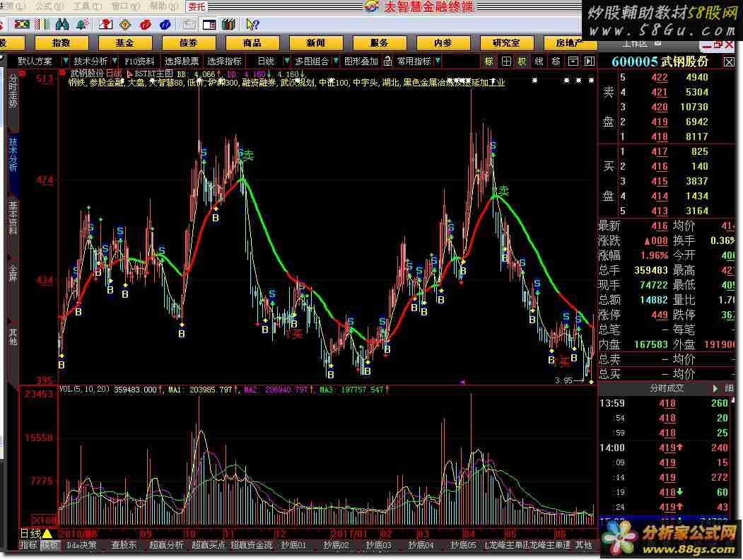Viewport: 743px width, 560px height.
Task: Click the 600005 武钢股份 stock title
Action: (x=660, y=62)
